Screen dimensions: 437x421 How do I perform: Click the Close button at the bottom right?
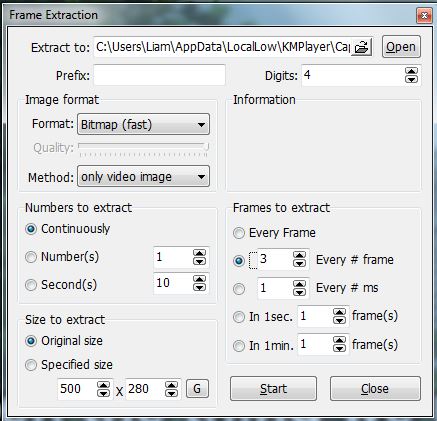pos(375,389)
